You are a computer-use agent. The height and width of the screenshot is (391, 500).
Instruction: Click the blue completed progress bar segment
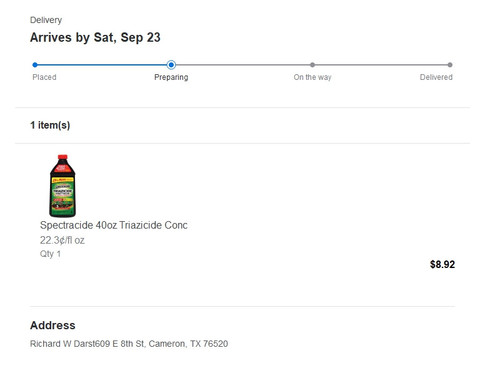102,65
